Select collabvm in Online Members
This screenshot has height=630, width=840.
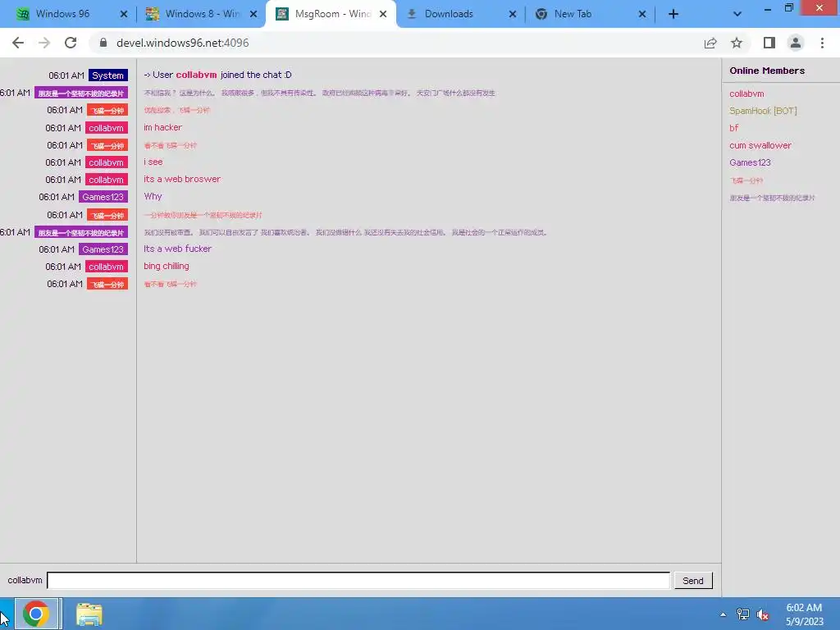pos(746,94)
